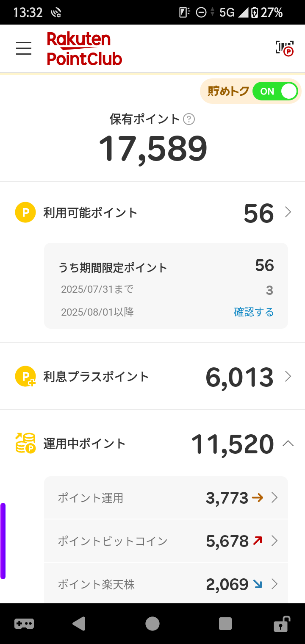Tap the yellow P icon for 利用可能ポイント

[x=25, y=212]
